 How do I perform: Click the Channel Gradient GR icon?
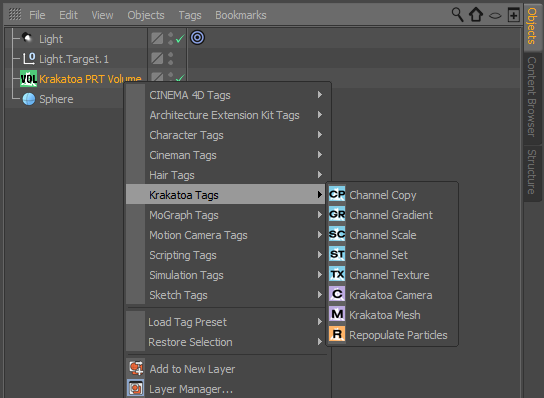tap(337, 214)
